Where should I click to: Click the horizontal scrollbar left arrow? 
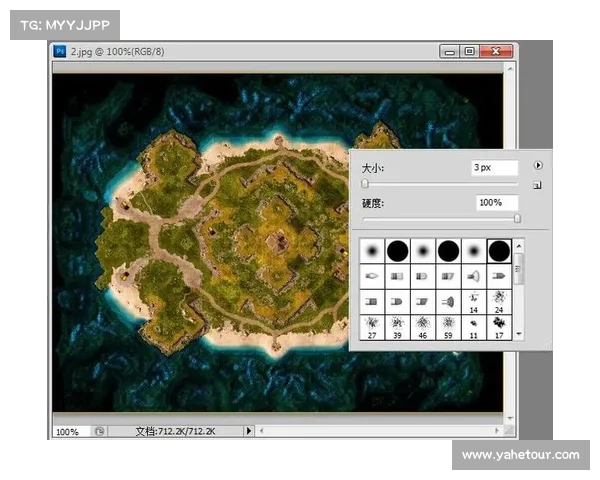tap(261, 431)
